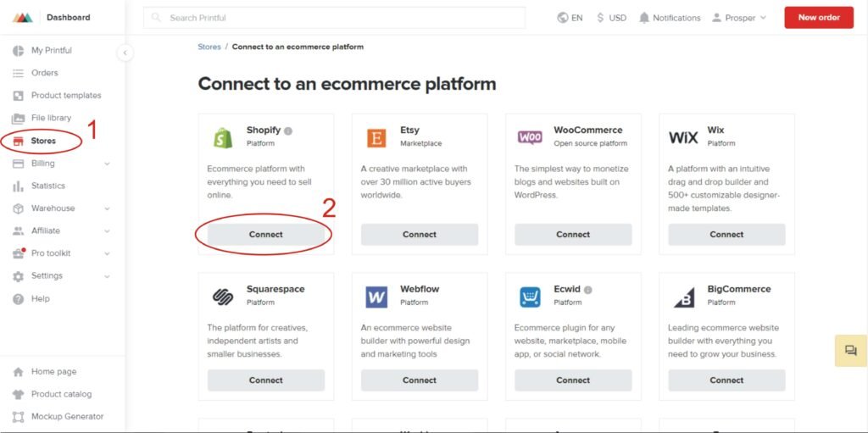Screen dimensions: 868x433
Task: Connect the Wix platform
Action: click(x=726, y=235)
